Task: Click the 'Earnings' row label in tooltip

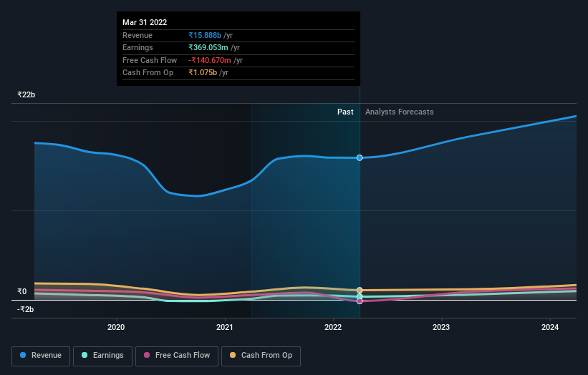Action: point(138,47)
